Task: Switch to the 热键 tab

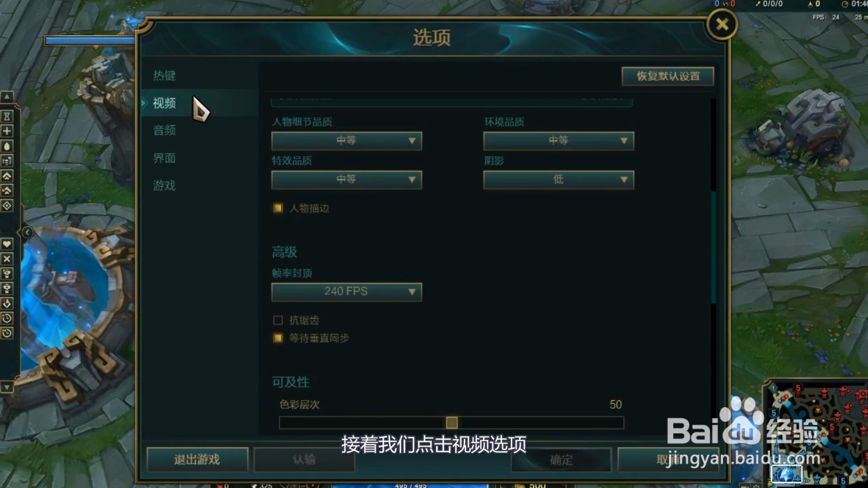Action: coord(164,75)
